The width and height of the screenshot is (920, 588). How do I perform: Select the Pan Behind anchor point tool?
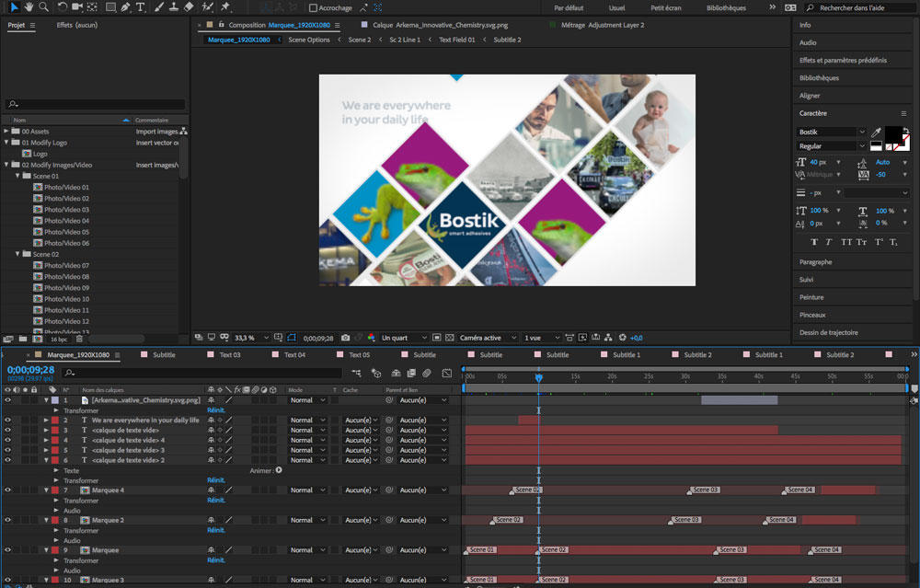click(92, 7)
